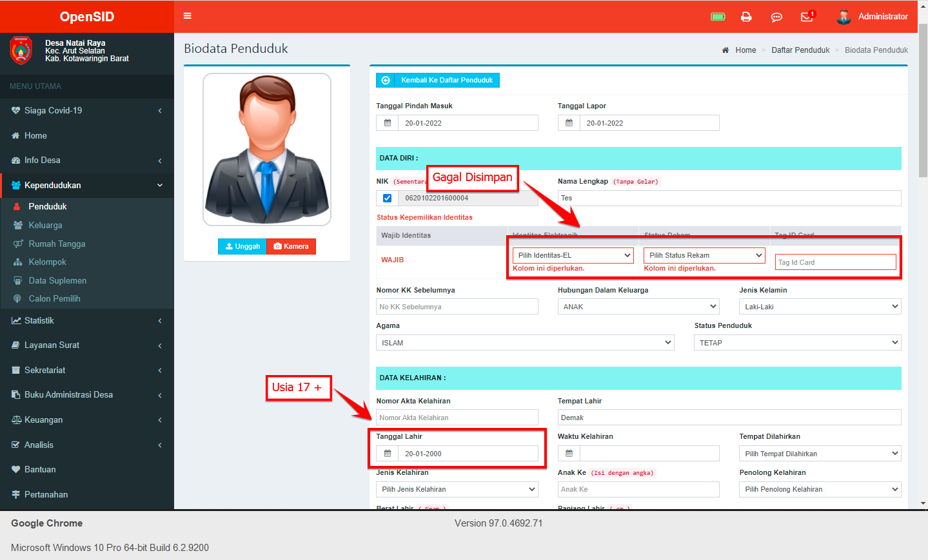Viewport: 928px width, 560px height.
Task: Open the Agama dropdown
Action: click(x=525, y=343)
